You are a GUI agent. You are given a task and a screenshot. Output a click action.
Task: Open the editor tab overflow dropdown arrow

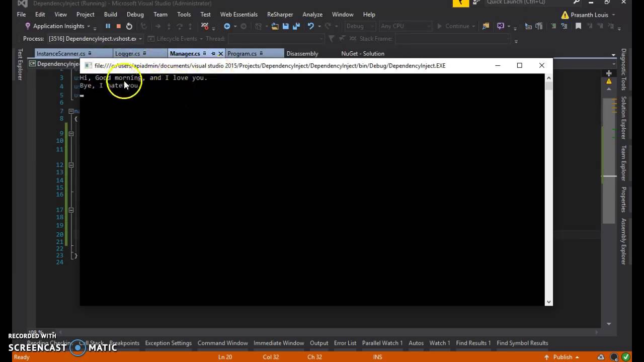click(x=613, y=54)
